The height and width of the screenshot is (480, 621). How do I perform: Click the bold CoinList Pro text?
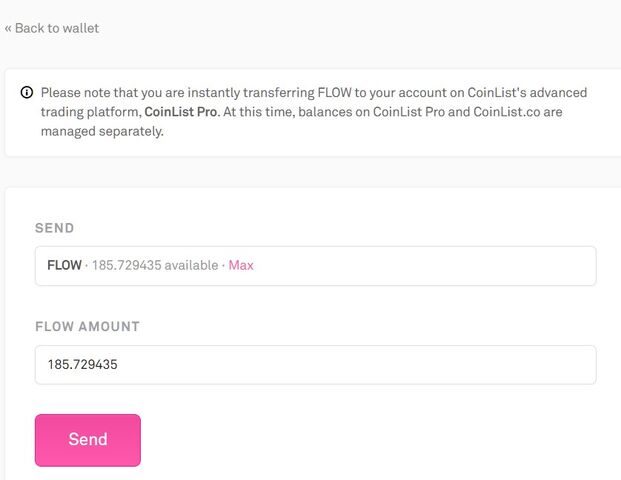pos(181,112)
